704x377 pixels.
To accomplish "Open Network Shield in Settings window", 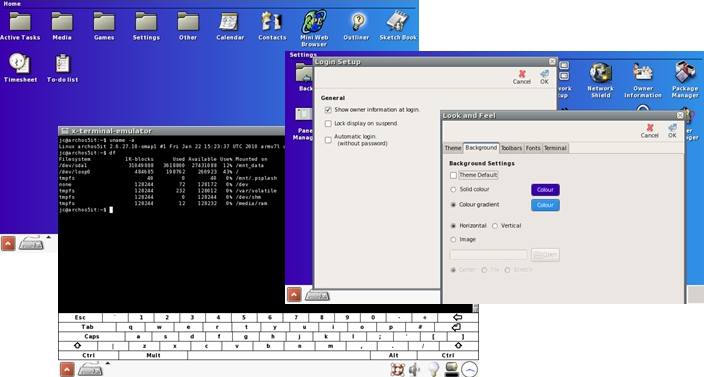I will pos(601,80).
